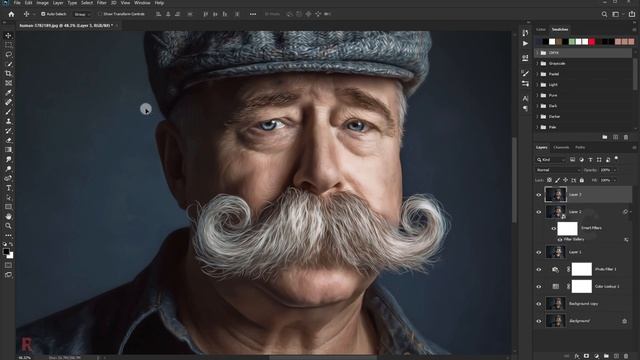Select the Eyedropper tool
Image resolution: width=640 pixels, height=360 pixels.
(8, 93)
